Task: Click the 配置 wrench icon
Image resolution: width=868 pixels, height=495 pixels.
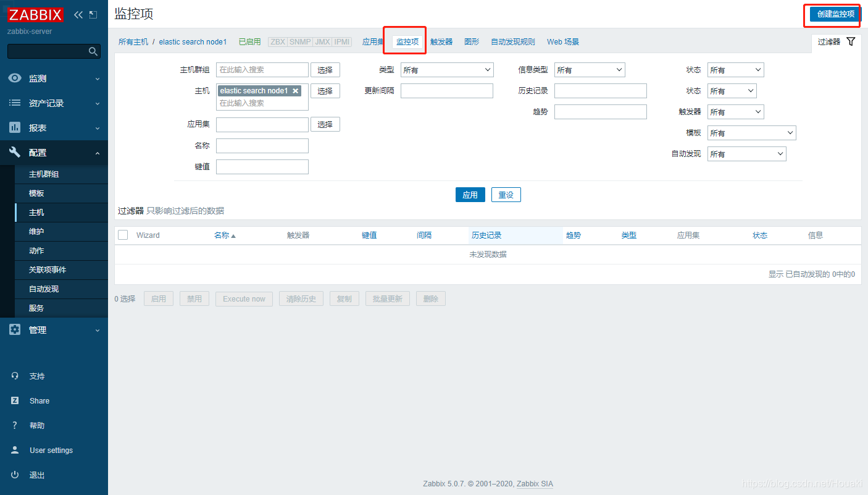Action: pos(15,153)
